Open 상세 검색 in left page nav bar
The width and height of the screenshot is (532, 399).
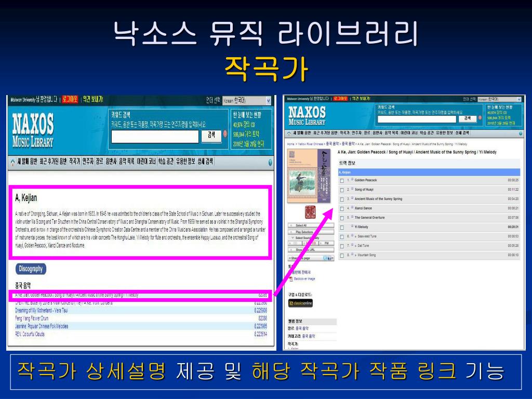coord(205,162)
